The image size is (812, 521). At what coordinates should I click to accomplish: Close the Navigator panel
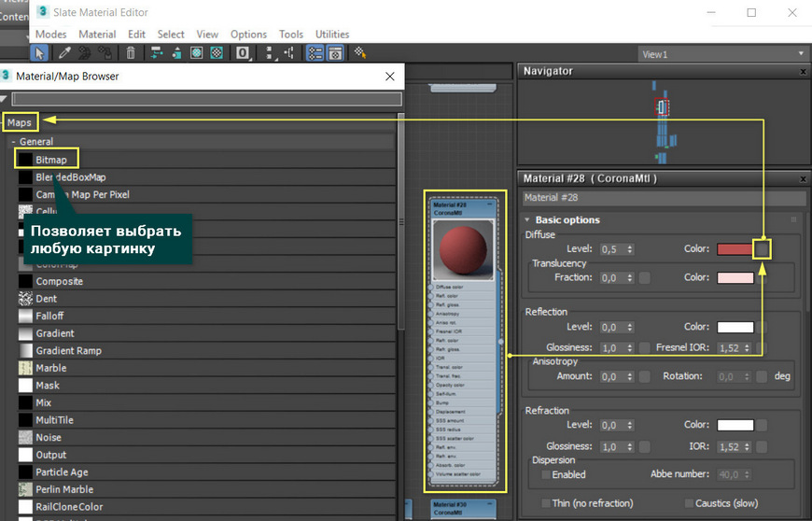(x=804, y=72)
